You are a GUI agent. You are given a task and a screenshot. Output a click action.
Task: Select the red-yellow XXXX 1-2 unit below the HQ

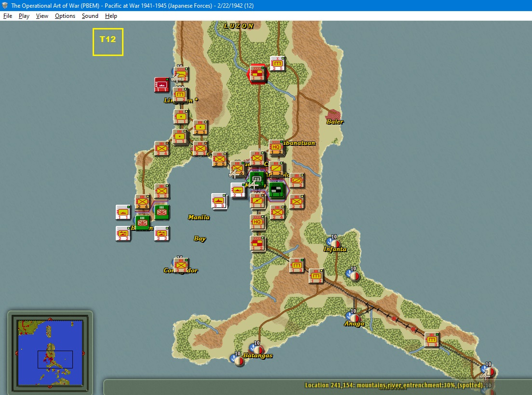pyautogui.click(x=257, y=243)
